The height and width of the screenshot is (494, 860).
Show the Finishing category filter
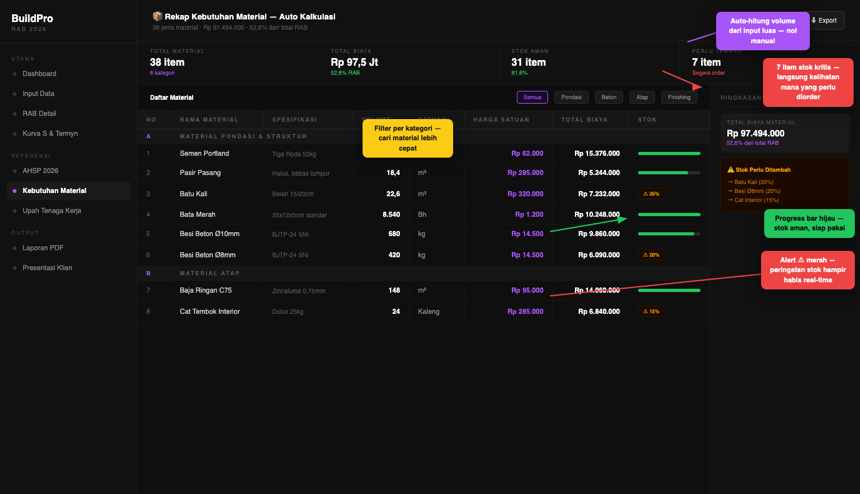[679, 97]
